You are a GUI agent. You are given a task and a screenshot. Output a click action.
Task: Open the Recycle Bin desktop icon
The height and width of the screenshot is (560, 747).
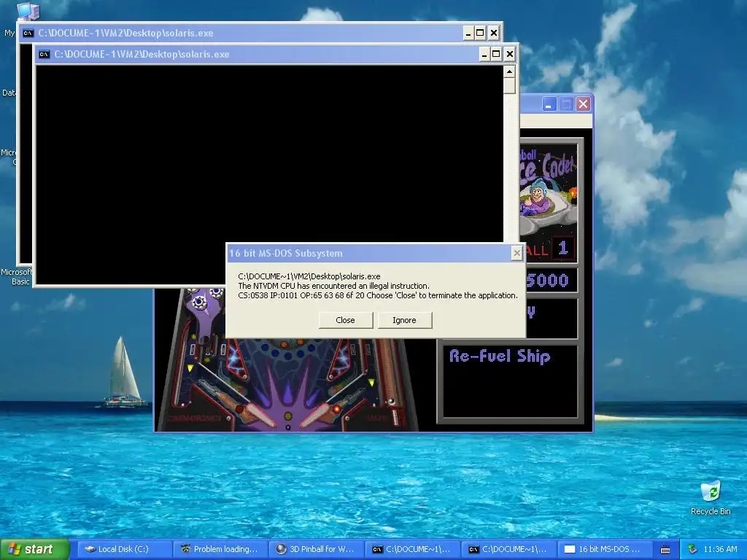[711, 497]
